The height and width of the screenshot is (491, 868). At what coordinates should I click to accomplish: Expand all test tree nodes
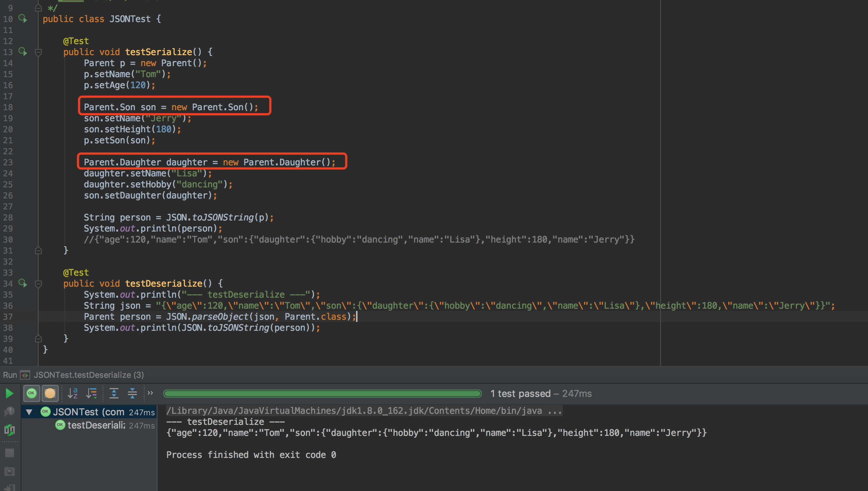pyautogui.click(x=114, y=393)
